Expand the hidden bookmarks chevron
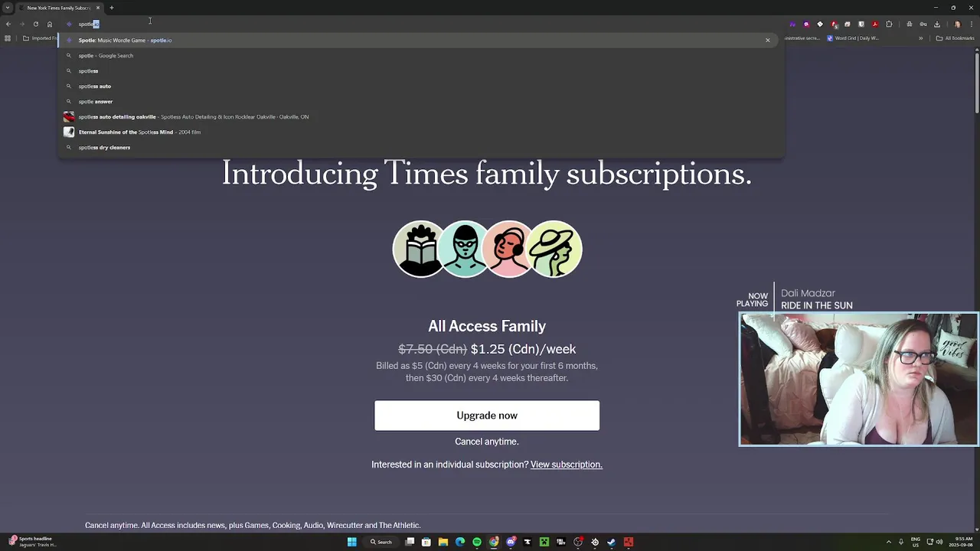This screenshot has height=551, width=980. [921, 38]
